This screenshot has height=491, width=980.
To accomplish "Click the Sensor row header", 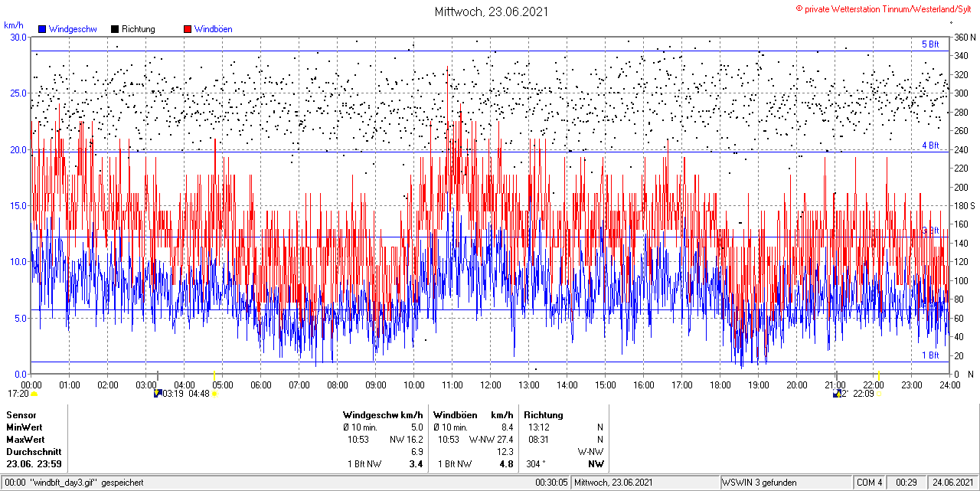I will pos(21,414).
